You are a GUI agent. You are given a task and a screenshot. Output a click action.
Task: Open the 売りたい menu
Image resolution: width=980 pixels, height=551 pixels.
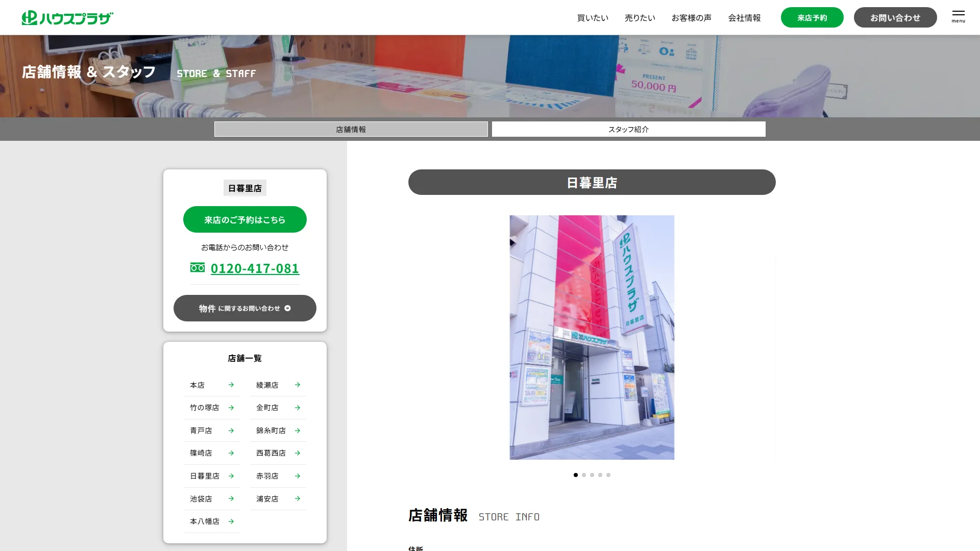[x=640, y=18]
